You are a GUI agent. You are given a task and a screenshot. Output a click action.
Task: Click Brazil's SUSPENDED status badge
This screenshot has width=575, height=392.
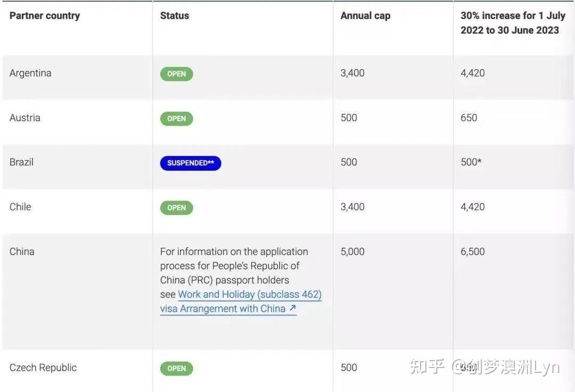tap(190, 163)
